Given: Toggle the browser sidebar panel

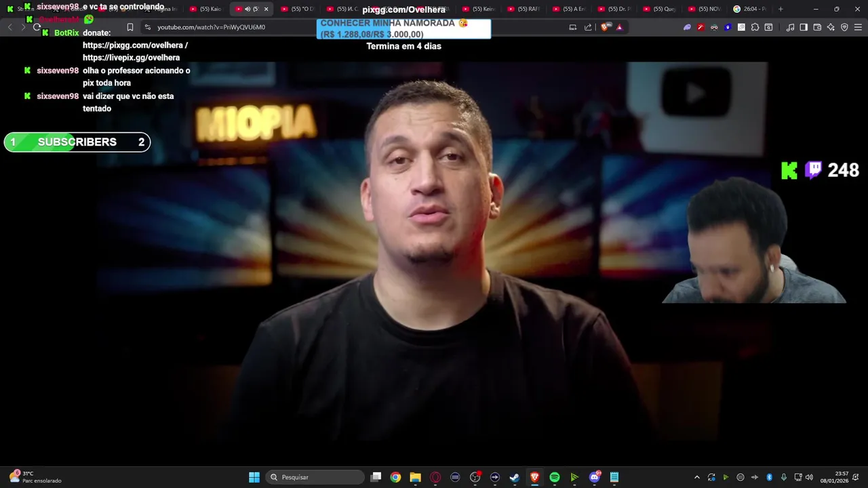Looking at the screenshot, I should [804, 27].
